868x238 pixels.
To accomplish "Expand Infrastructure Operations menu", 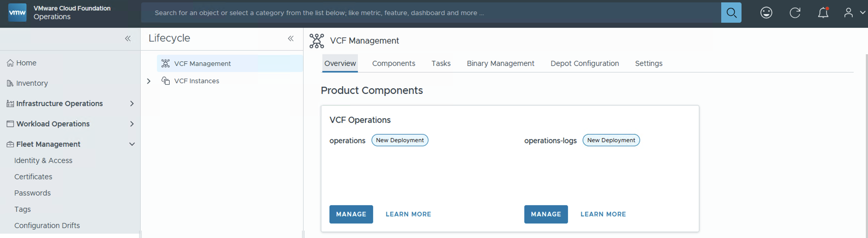I will point(132,104).
